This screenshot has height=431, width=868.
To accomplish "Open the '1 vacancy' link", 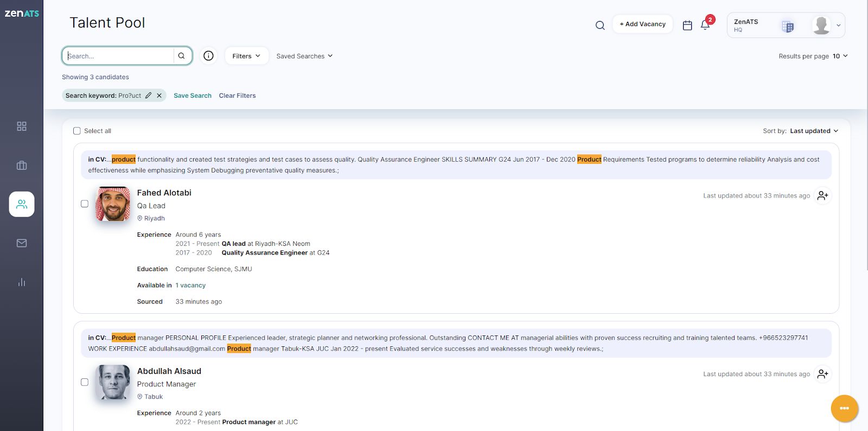I will (190, 285).
